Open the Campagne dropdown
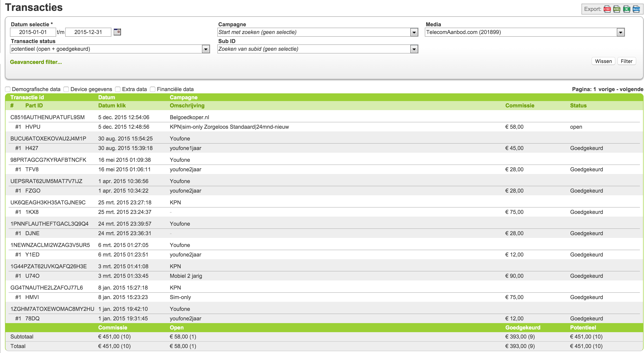Viewport: 644px width, 353px height. tap(318, 32)
